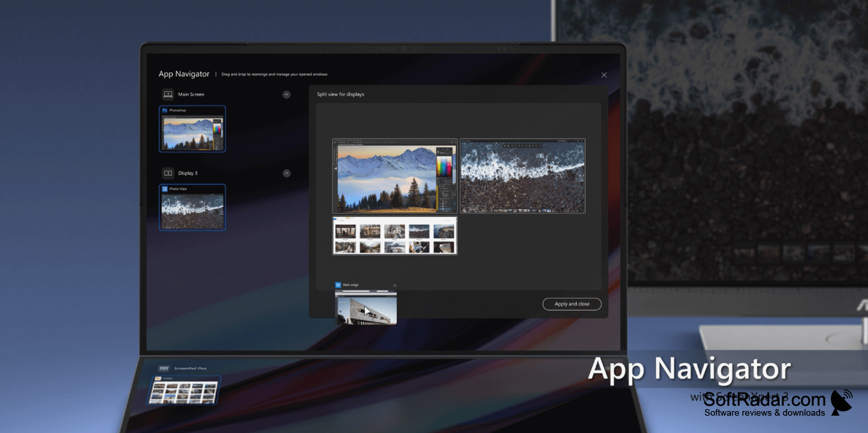Click the ScreenPad Plus display icon

click(164, 368)
